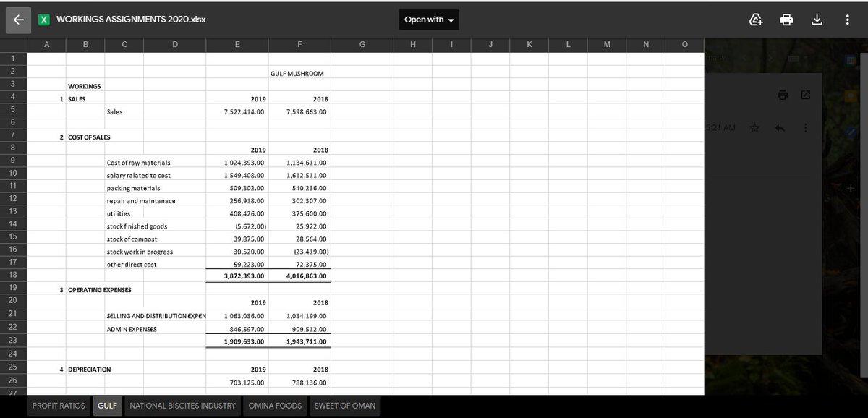
Task: Select the row 5 header
Action: coord(13,109)
